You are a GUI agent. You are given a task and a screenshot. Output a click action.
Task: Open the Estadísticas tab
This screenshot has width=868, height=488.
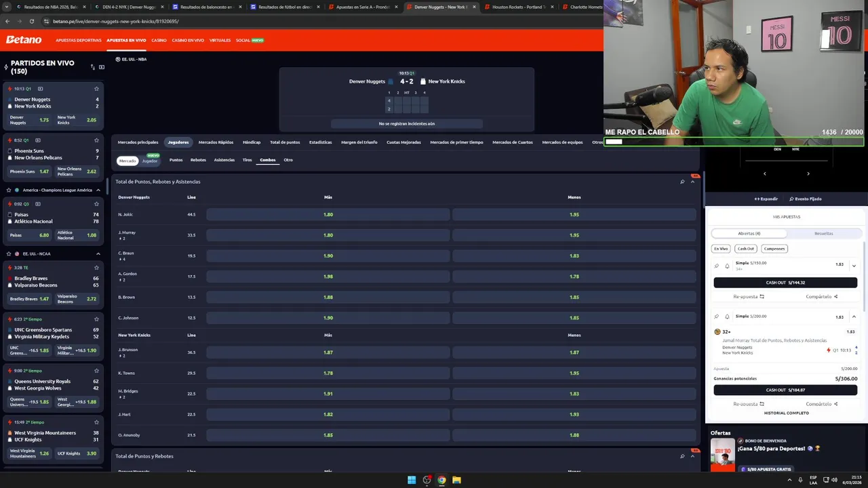point(320,142)
